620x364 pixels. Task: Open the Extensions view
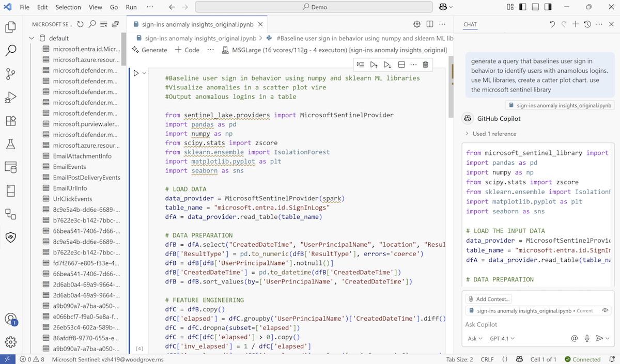click(x=10, y=121)
